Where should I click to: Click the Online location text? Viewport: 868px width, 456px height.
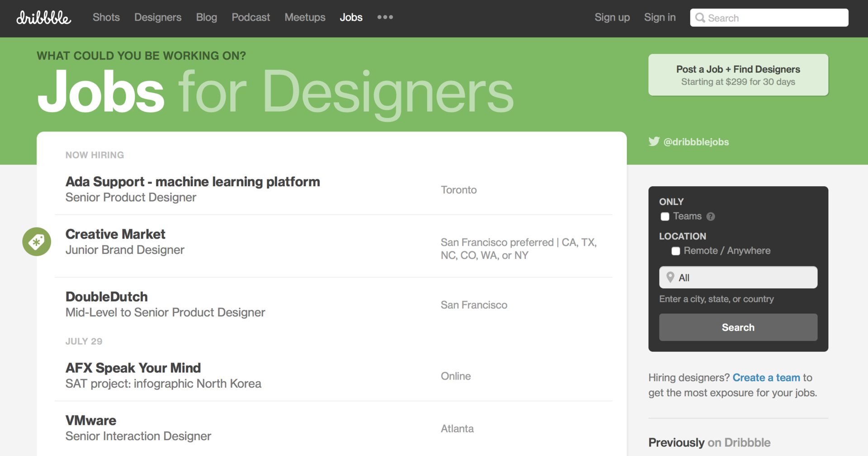click(x=456, y=376)
